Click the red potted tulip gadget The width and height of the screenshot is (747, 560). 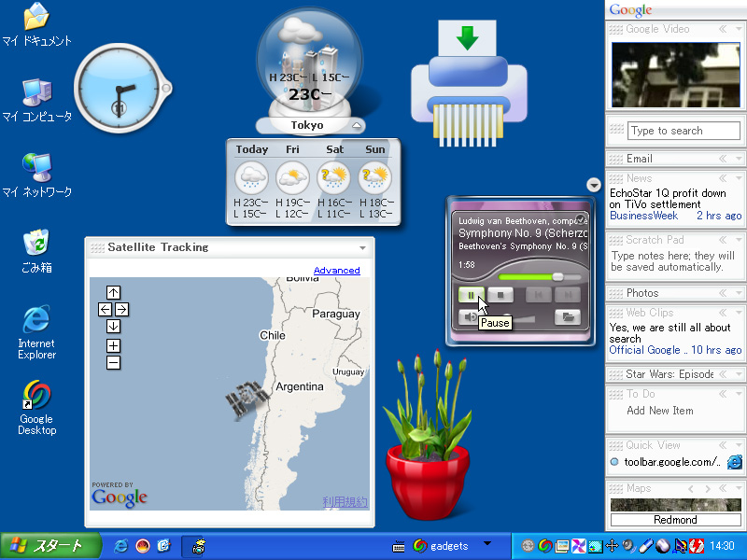click(x=428, y=434)
